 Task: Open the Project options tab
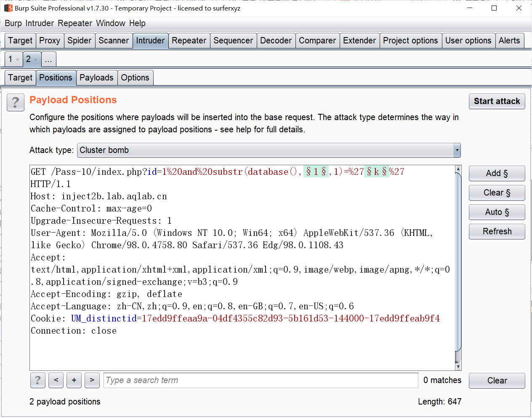(410, 40)
